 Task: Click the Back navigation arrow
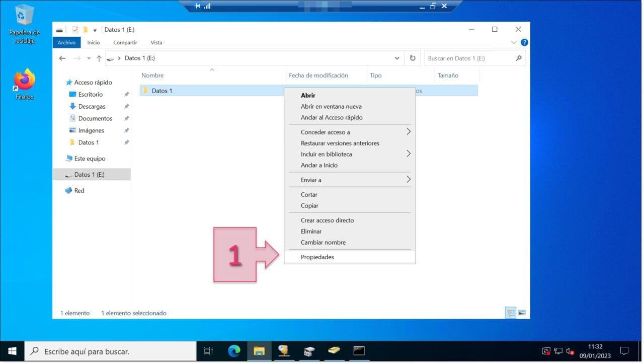pos(62,58)
